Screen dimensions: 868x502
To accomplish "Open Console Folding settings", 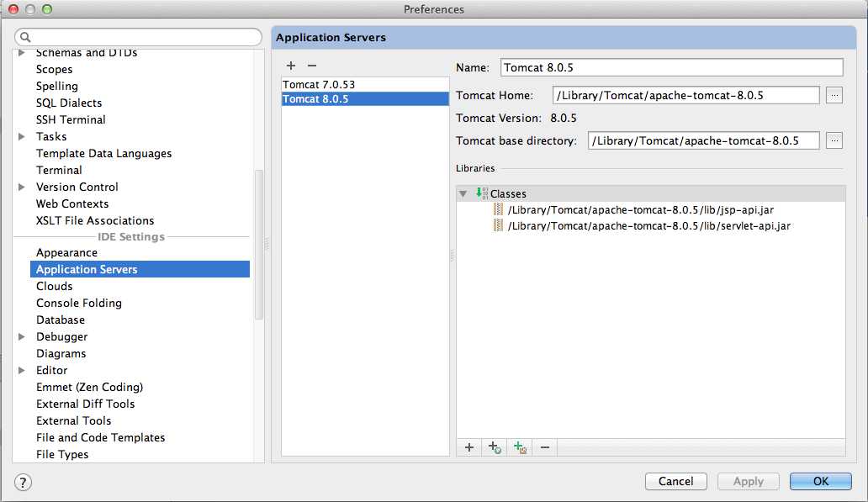I will (x=79, y=303).
